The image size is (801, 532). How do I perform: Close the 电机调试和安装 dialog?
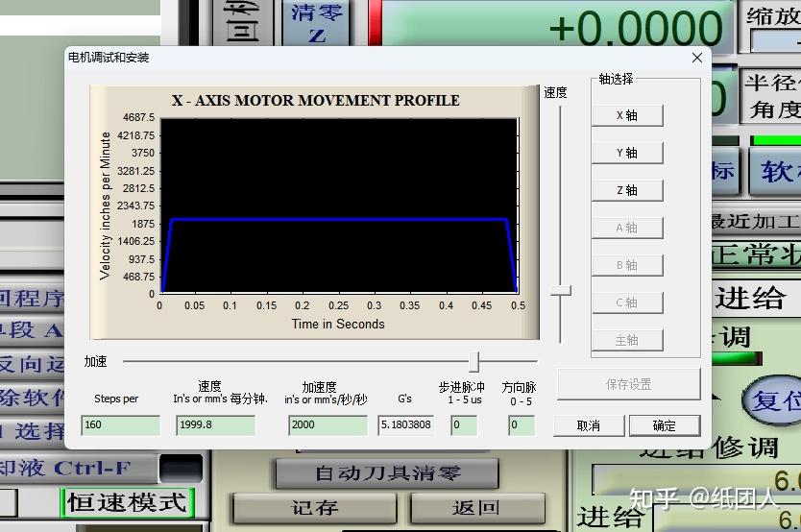pyautogui.click(x=696, y=58)
